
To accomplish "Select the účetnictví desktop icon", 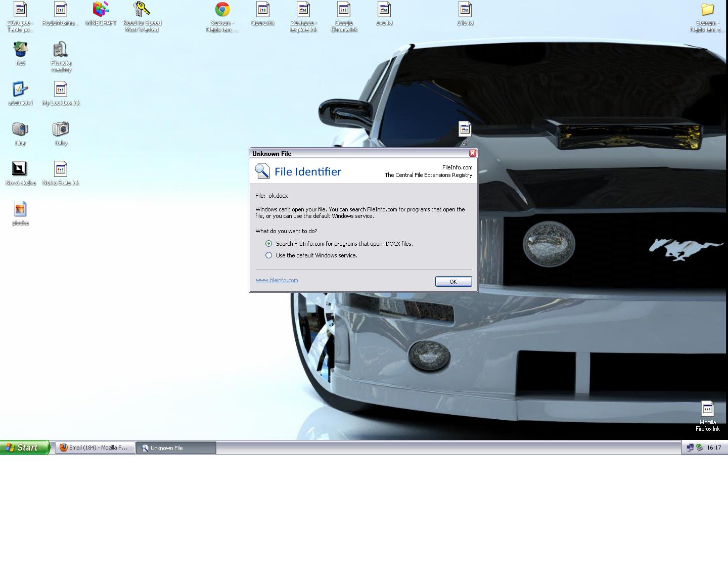I will pyautogui.click(x=20, y=90).
